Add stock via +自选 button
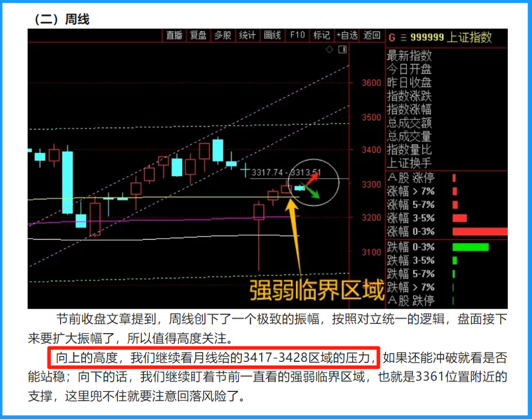 point(347,35)
